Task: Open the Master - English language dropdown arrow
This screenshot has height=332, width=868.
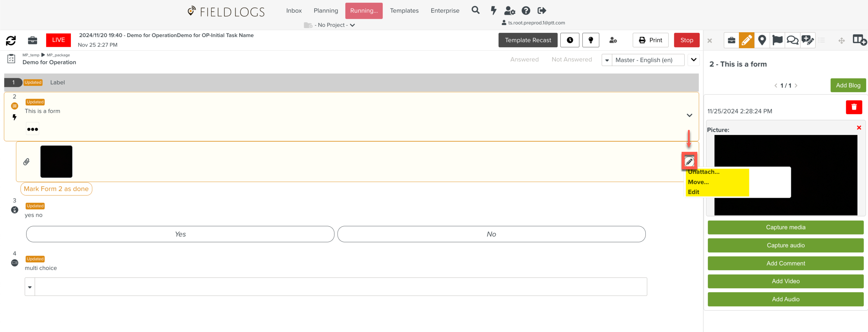Action: click(607, 60)
